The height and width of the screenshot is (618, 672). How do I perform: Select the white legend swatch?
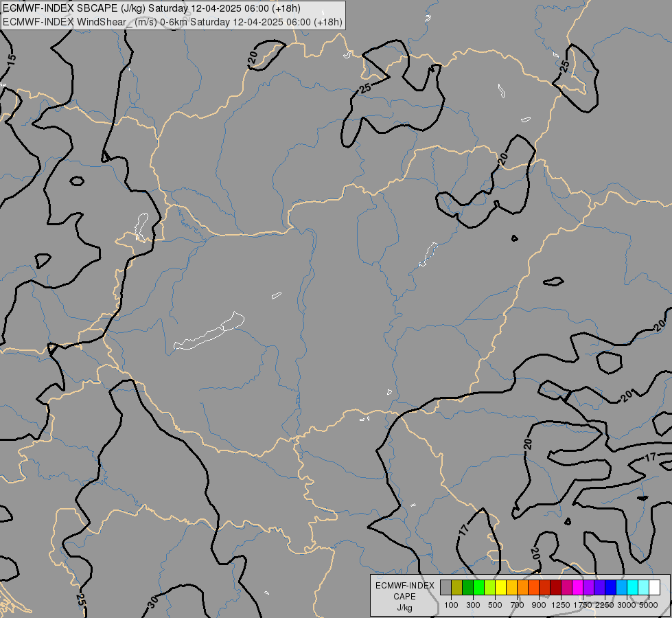click(654, 588)
